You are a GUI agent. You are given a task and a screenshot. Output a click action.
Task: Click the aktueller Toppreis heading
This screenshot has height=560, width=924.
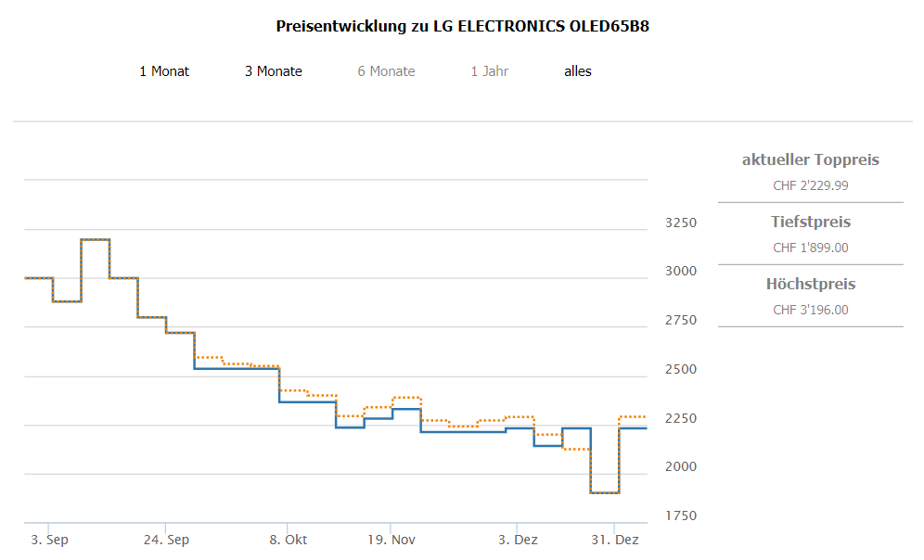(x=810, y=159)
